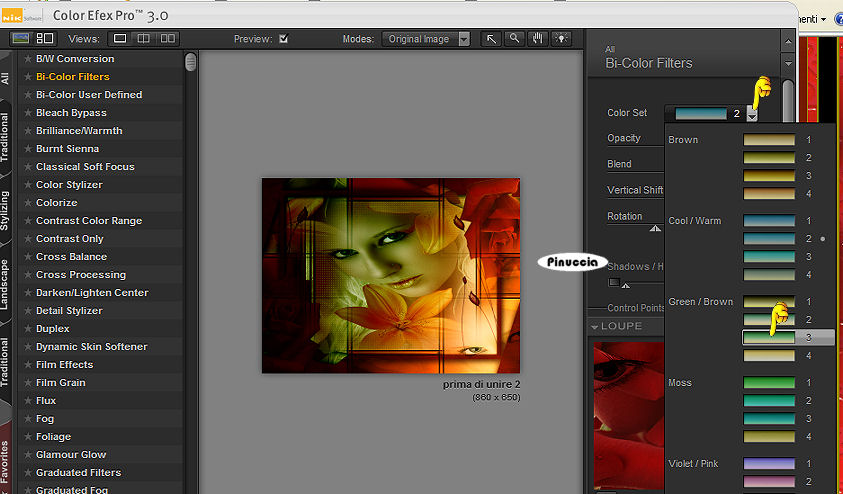Open the Favorites side tab
This screenshot has width=843, height=494.
5,461
